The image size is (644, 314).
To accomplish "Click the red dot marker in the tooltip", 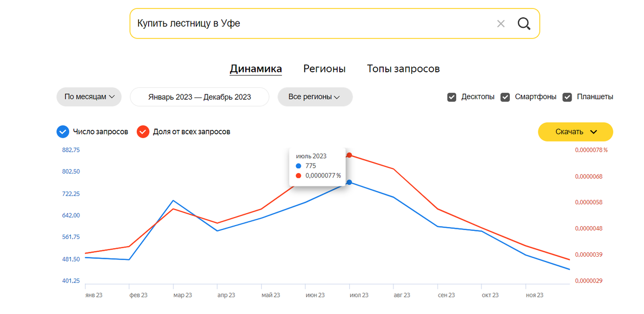I will coord(299,175).
